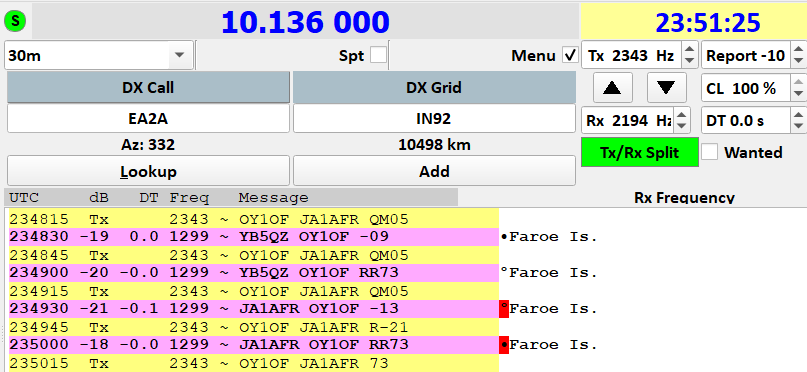
Task: Click the Rx Frequency heading
Action: tap(684, 197)
